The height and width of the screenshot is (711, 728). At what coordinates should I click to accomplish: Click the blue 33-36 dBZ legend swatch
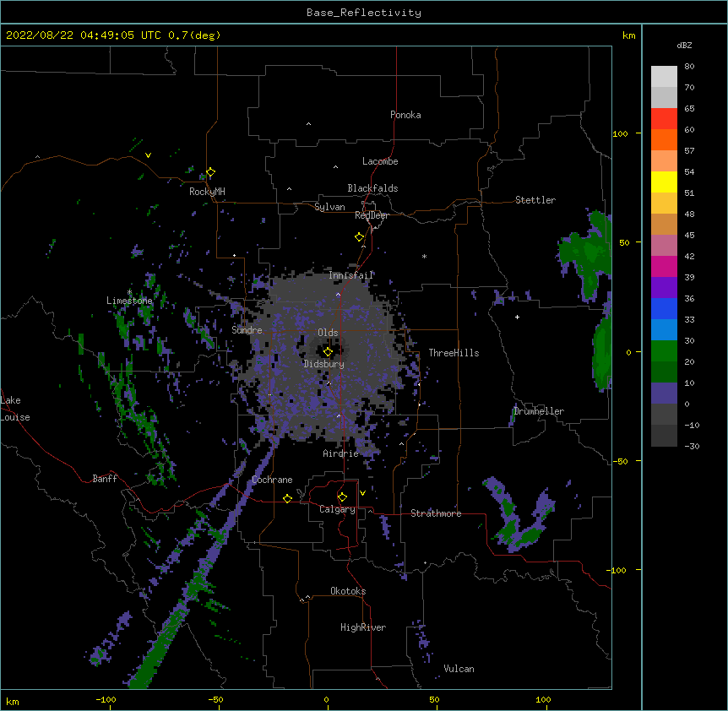664,308
